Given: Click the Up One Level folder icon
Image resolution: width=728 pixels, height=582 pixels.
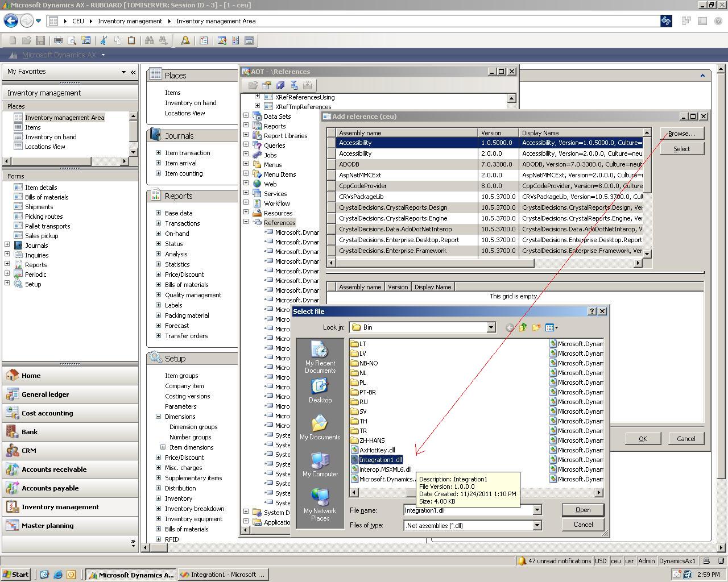Looking at the screenshot, I should (523, 327).
